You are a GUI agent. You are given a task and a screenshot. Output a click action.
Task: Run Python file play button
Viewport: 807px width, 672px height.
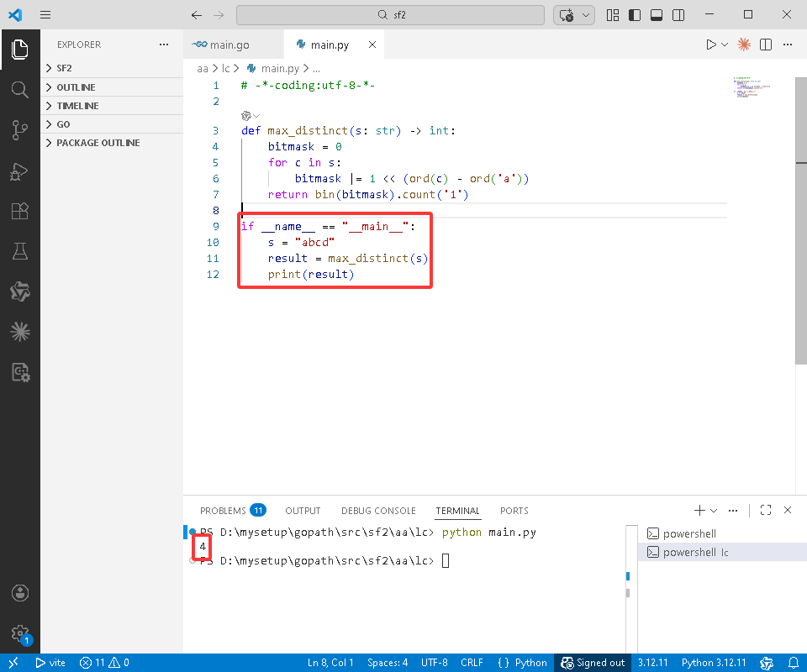711,45
